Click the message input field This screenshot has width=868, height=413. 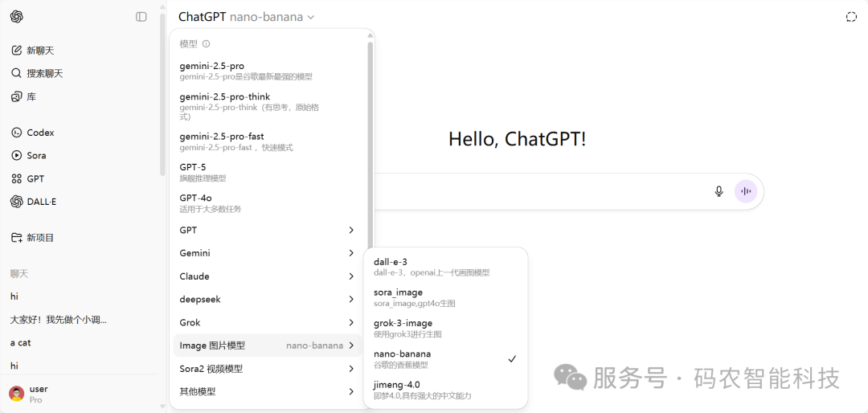point(540,191)
